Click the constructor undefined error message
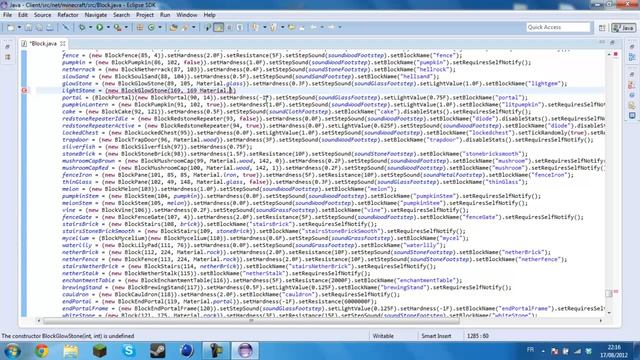Image resolution: width=640 pixels, height=360 pixels. (x=68, y=336)
